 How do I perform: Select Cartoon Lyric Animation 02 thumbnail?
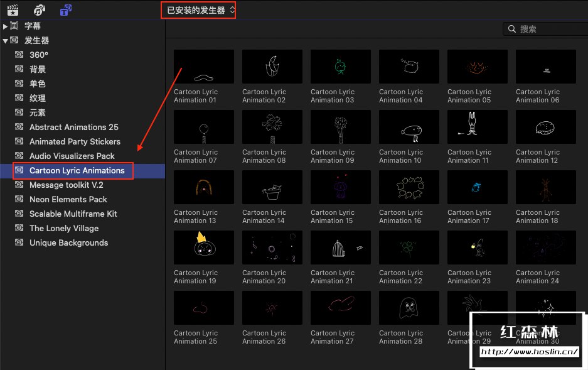click(x=272, y=67)
